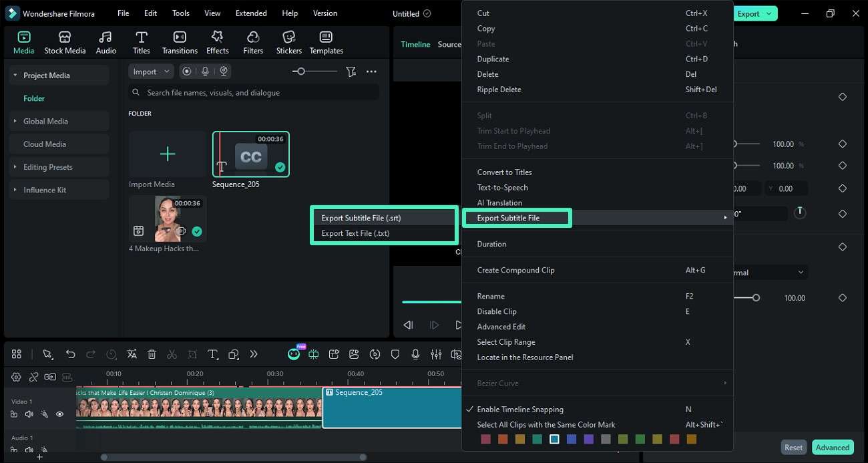This screenshot has height=463, width=868.
Task: Open the File menu
Action: click(124, 13)
